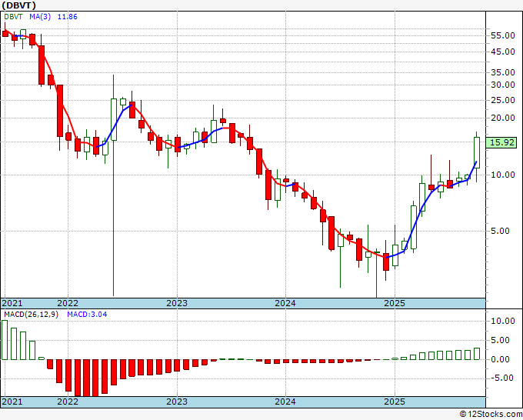Click the 2021 label on price chart timeline
The image size is (523, 420).
click(x=12, y=303)
